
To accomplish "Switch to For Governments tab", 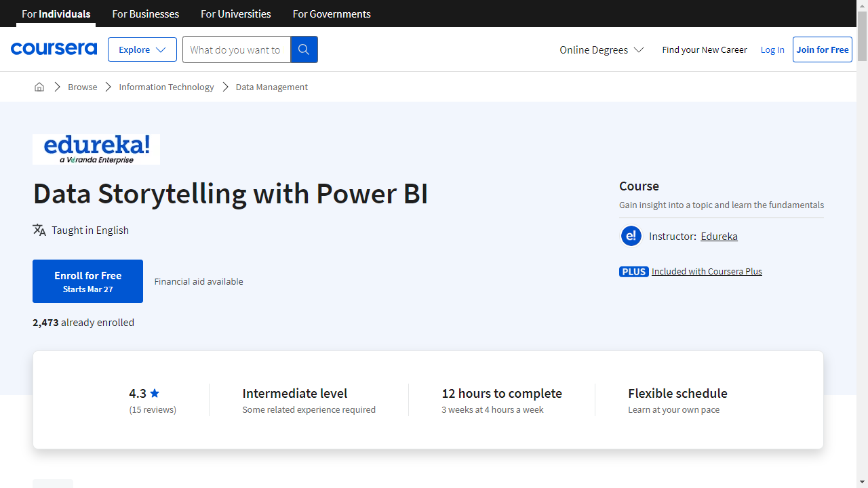I will (332, 14).
